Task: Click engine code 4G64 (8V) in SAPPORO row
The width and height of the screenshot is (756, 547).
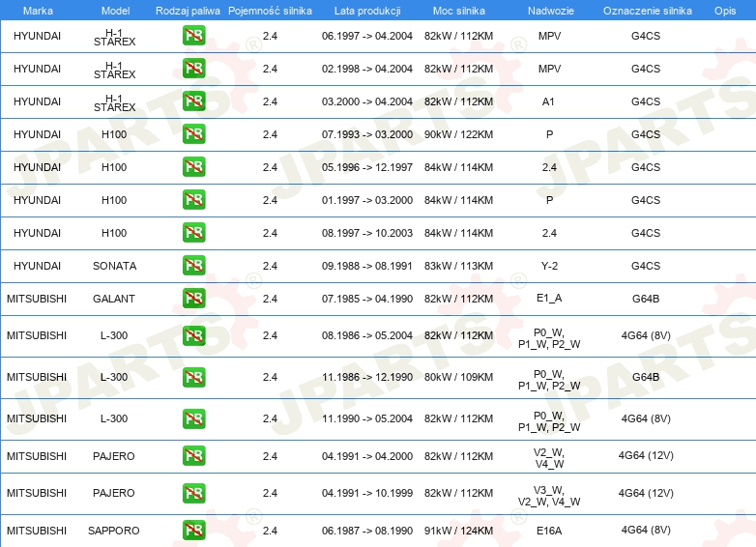Action: 646,530
